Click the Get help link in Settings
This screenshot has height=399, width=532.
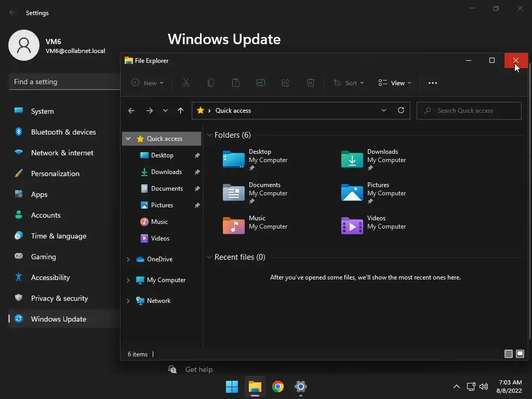[199, 369]
